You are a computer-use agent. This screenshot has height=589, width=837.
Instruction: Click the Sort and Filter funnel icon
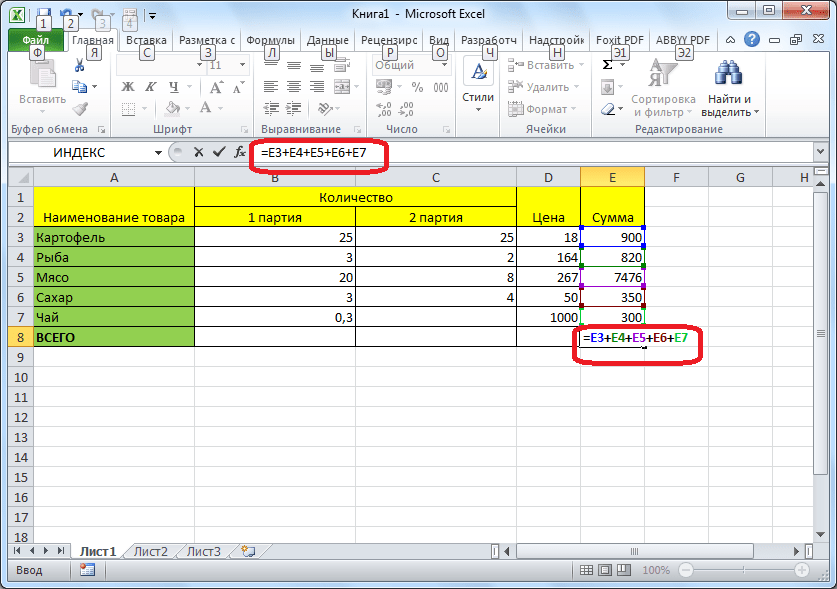(x=663, y=74)
